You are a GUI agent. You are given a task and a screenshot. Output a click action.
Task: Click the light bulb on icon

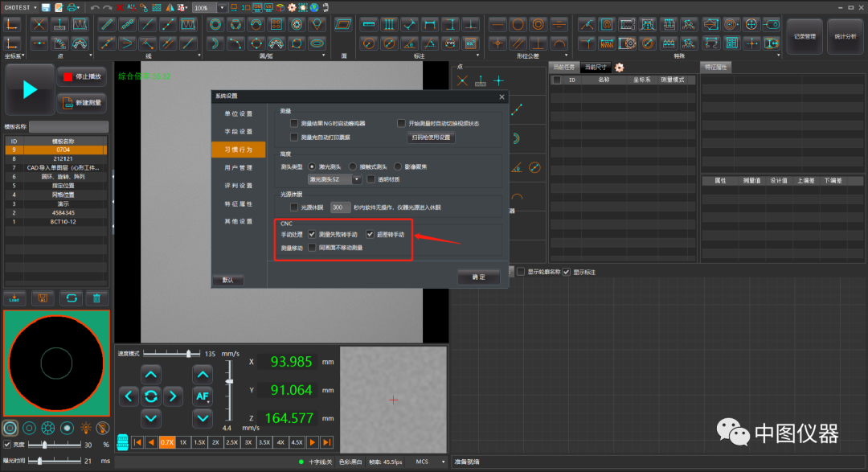[86, 428]
